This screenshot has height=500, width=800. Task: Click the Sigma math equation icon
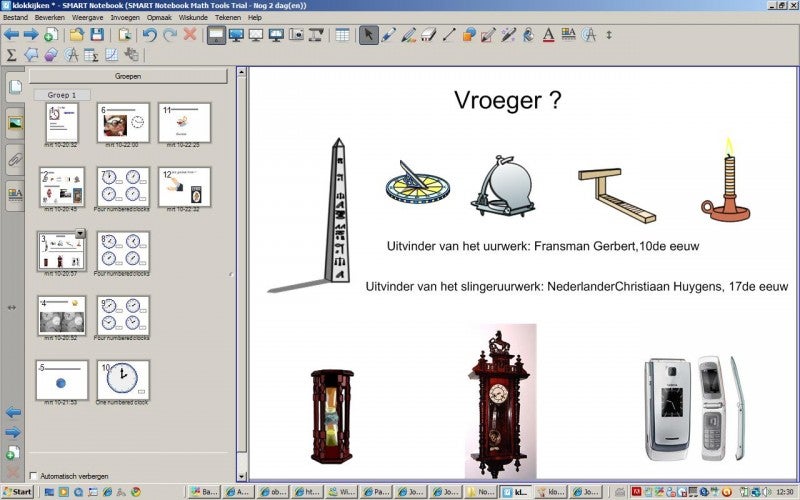(x=11, y=54)
